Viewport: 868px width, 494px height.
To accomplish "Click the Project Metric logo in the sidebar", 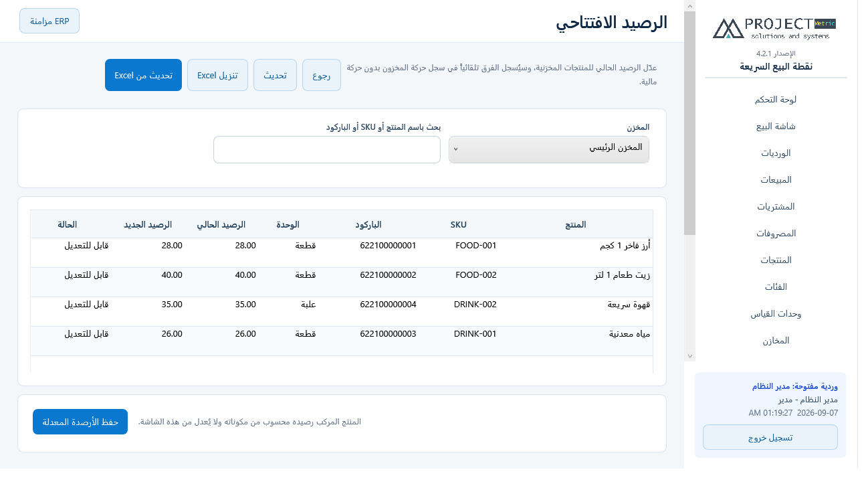I will [774, 29].
